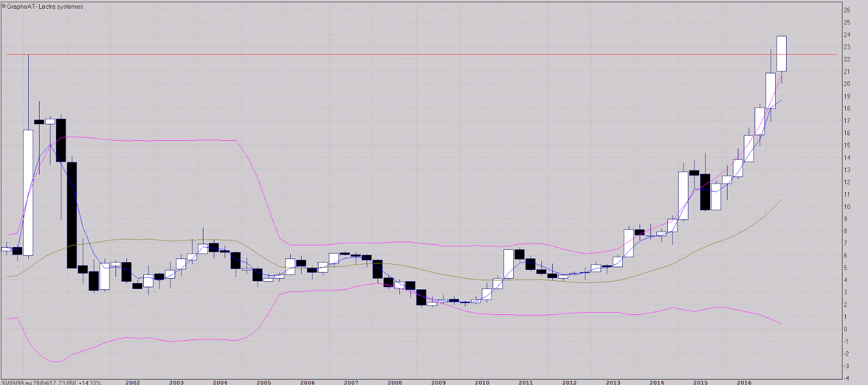This screenshot has height=385, width=868.
Task: Select the 2013 year label on time axis
Action: [x=613, y=383]
